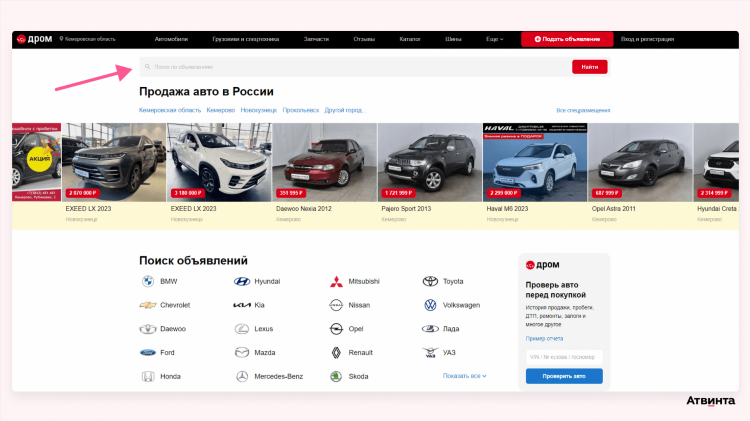Image resolution: width=750 pixels, height=421 pixels.
Task: Open the Пример отчета link
Action: [x=544, y=339]
